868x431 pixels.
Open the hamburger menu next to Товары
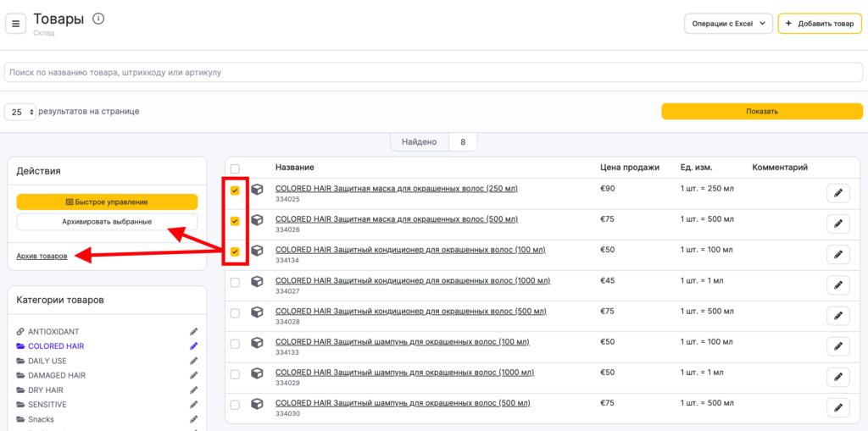tap(15, 24)
